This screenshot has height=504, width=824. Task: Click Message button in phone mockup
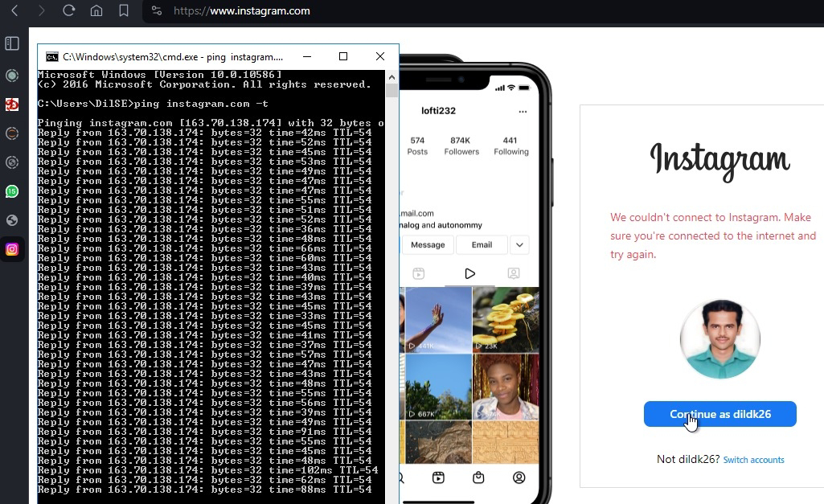coord(427,245)
